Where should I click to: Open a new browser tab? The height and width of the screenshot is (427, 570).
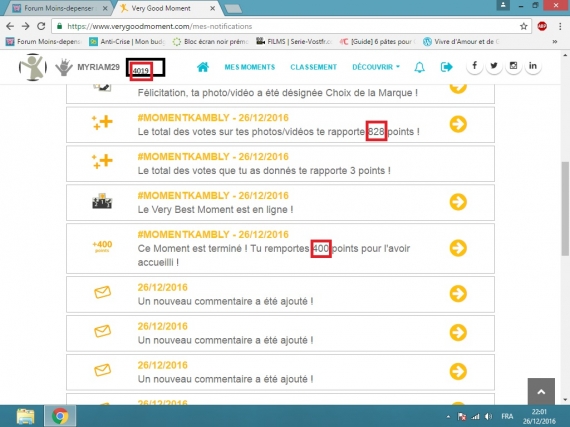coord(233,9)
